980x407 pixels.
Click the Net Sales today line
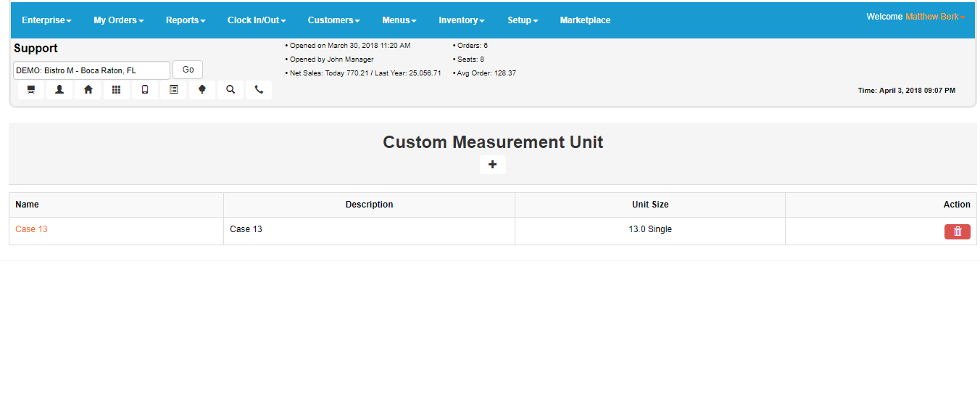[363, 73]
